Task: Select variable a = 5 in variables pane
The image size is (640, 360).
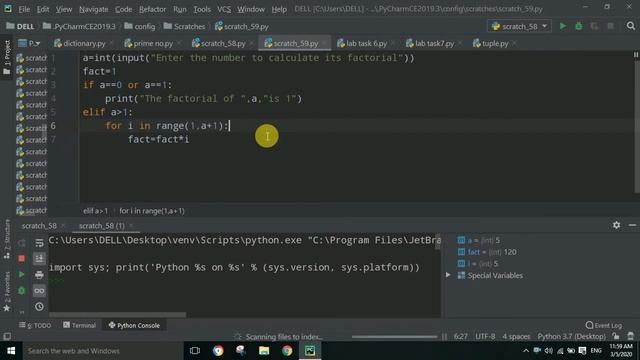Action: pyautogui.click(x=479, y=240)
